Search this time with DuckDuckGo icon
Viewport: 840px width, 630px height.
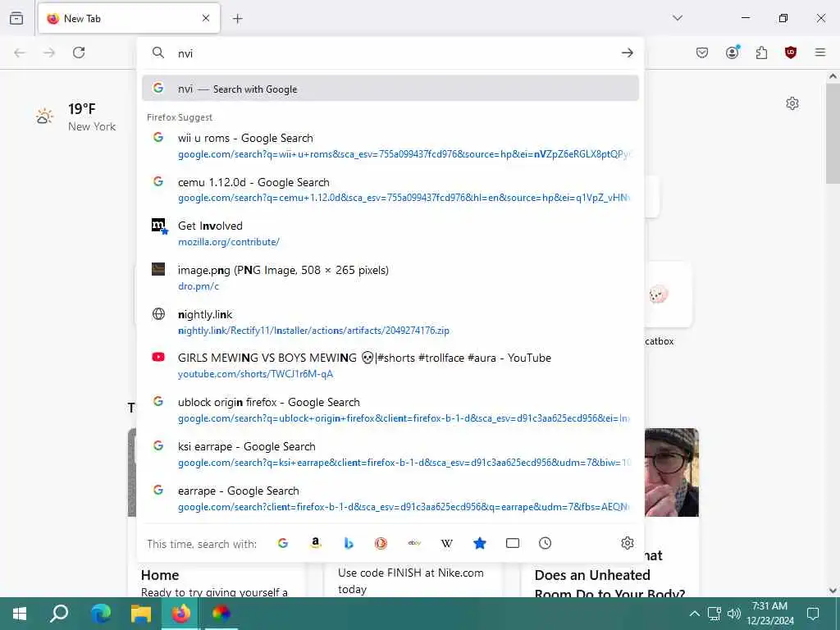[x=381, y=543]
